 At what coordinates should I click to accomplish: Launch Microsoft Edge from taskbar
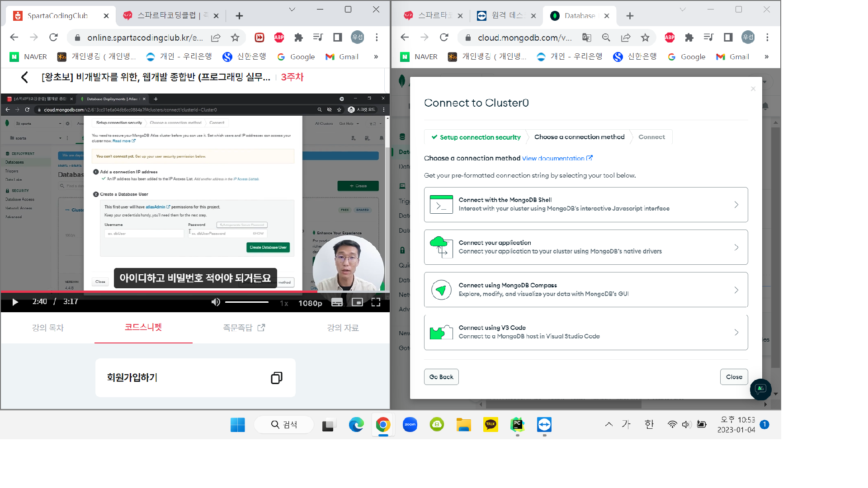tap(356, 425)
